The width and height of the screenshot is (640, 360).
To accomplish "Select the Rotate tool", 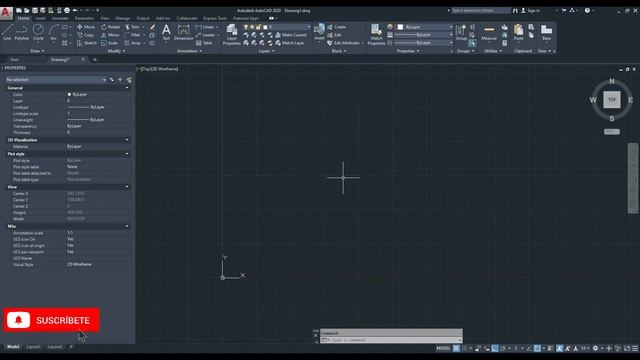I will coord(111,27).
